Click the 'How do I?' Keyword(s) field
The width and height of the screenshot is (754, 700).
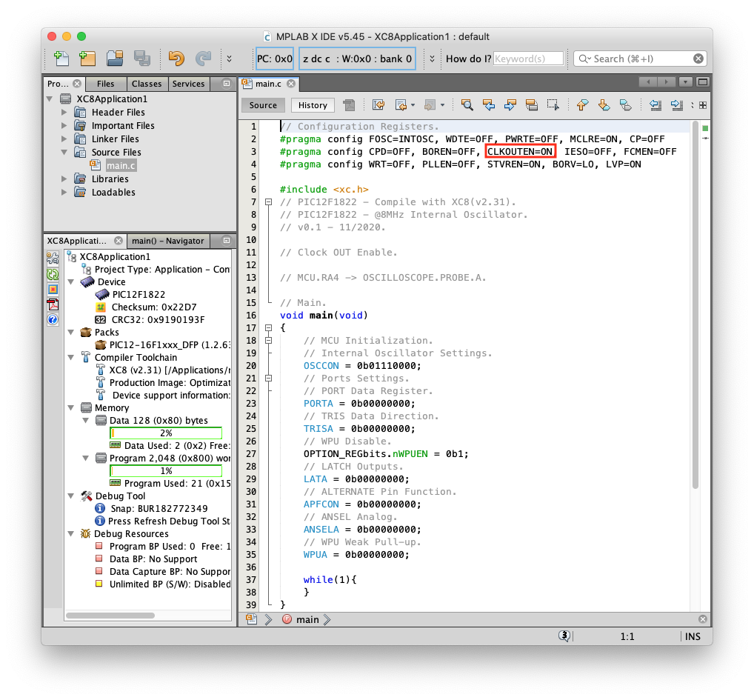point(528,59)
